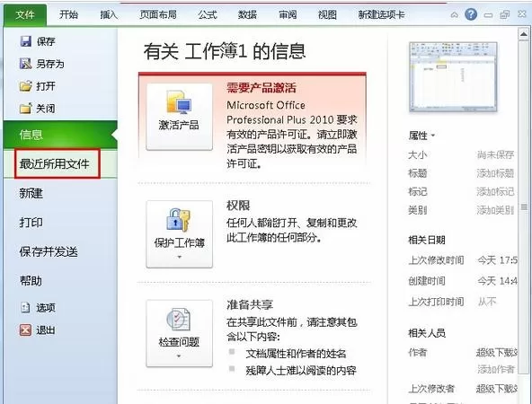
Task: Open the Check for Issues (检查问题) dropdown
Action: click(x=179, y=333)
